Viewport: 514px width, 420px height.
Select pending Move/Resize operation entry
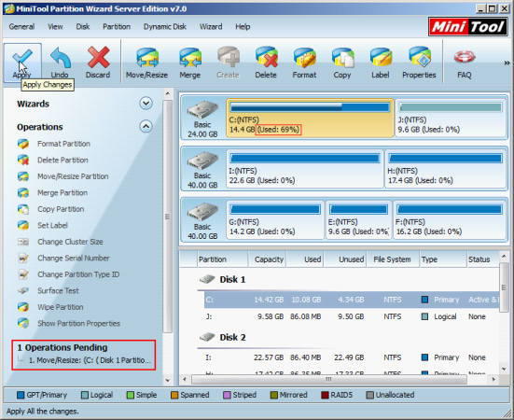(x=90, y=360)
